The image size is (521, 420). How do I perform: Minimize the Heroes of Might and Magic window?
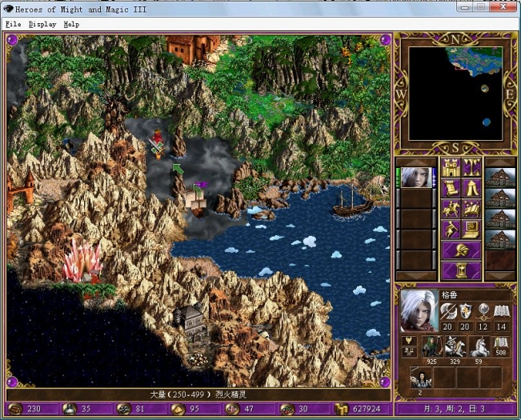pos(465,6)
